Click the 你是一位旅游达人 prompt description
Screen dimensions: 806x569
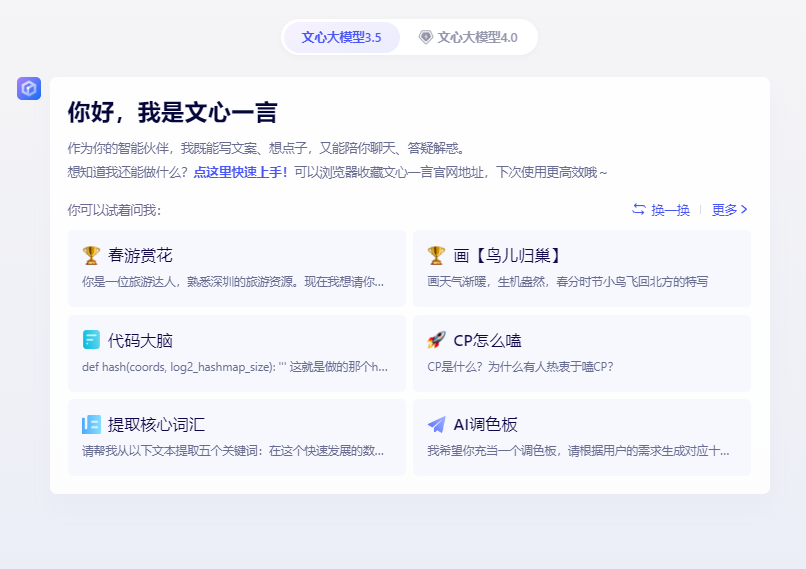(x=233, y=282)
